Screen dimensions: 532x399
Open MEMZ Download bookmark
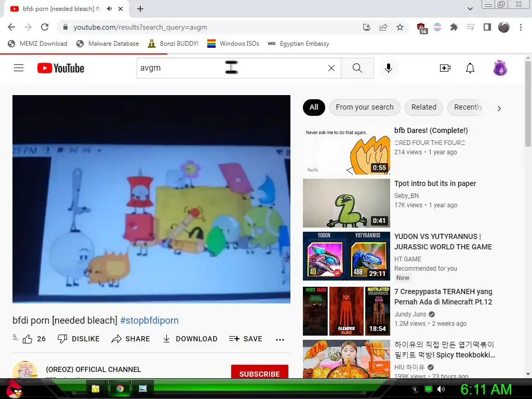point(37,44)
